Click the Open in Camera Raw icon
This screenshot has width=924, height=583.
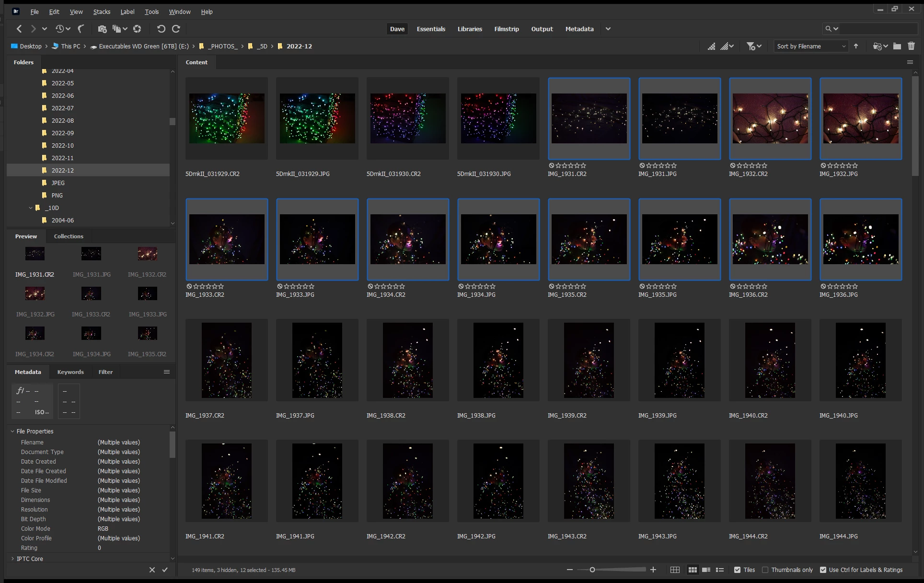coord(137,29)
